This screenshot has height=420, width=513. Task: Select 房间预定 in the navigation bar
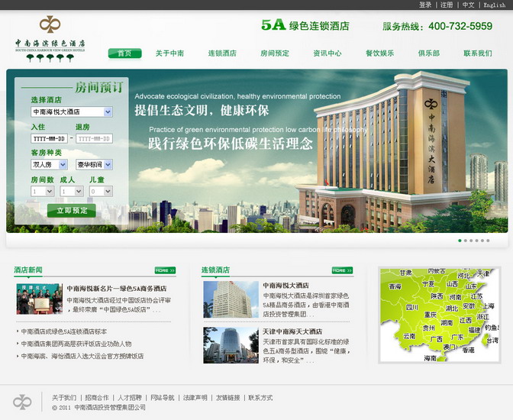(275, 53)
